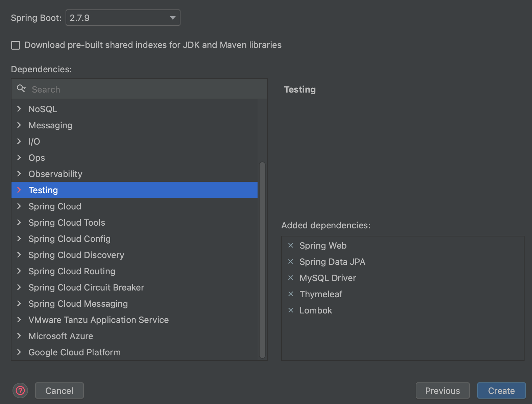Select Thymeleaf in added dependencies

pyautogui.click(x=321, y=294)
